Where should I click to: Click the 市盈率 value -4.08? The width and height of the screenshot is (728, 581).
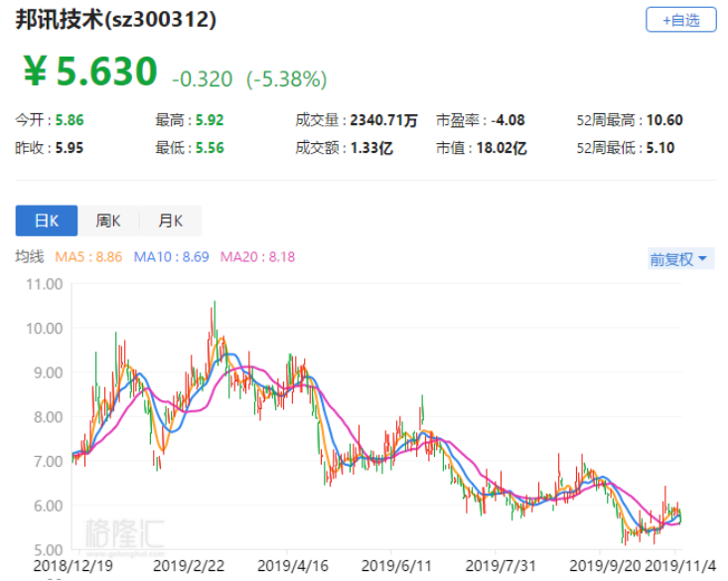[x=508, y=120]
